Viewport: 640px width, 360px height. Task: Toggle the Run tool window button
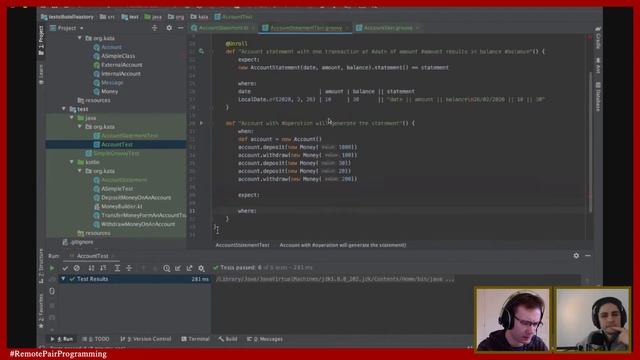click(x=62, y=339)
